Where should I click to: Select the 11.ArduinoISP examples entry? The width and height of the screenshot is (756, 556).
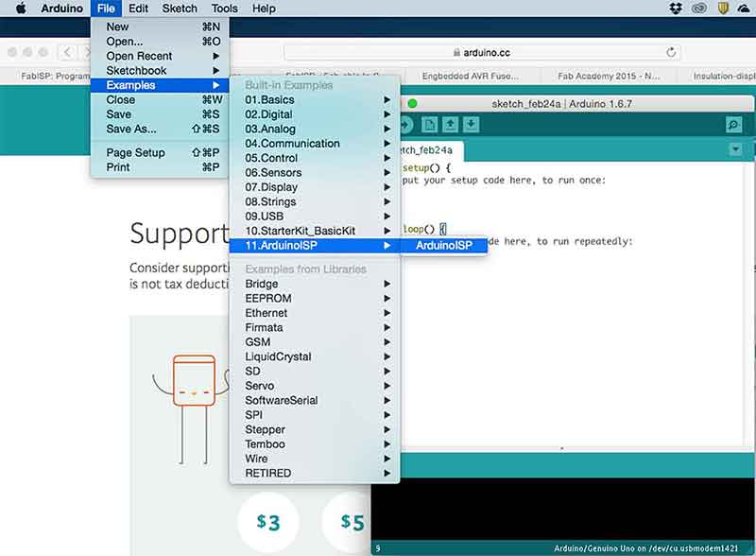[x=315, y=245]
